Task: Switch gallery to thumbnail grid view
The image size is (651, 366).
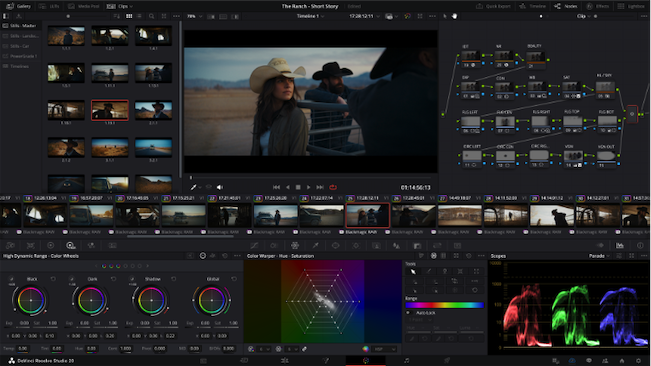Action: tap(129, 16)
